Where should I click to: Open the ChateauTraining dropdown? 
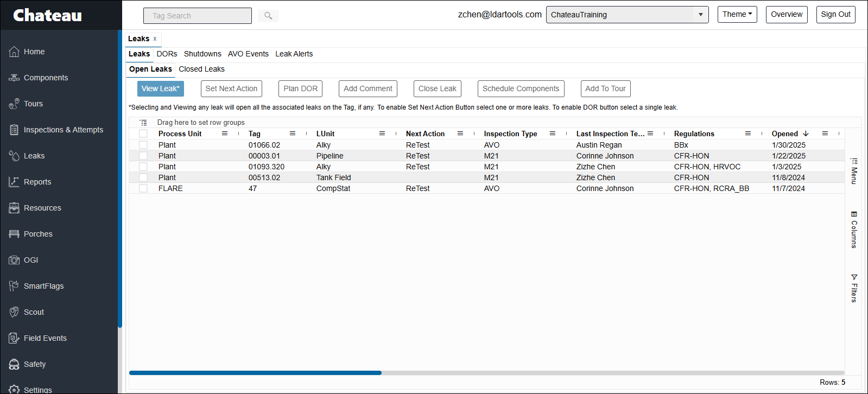(x=627, y=15)
